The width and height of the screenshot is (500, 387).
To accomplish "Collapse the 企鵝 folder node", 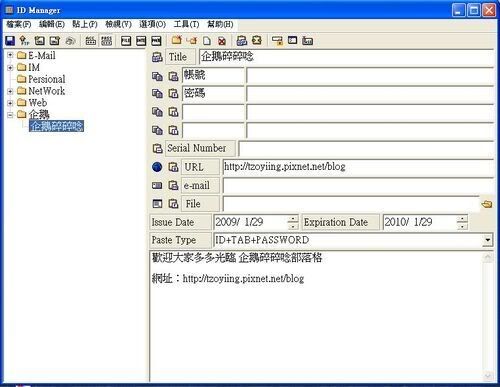I will (10, 115).
